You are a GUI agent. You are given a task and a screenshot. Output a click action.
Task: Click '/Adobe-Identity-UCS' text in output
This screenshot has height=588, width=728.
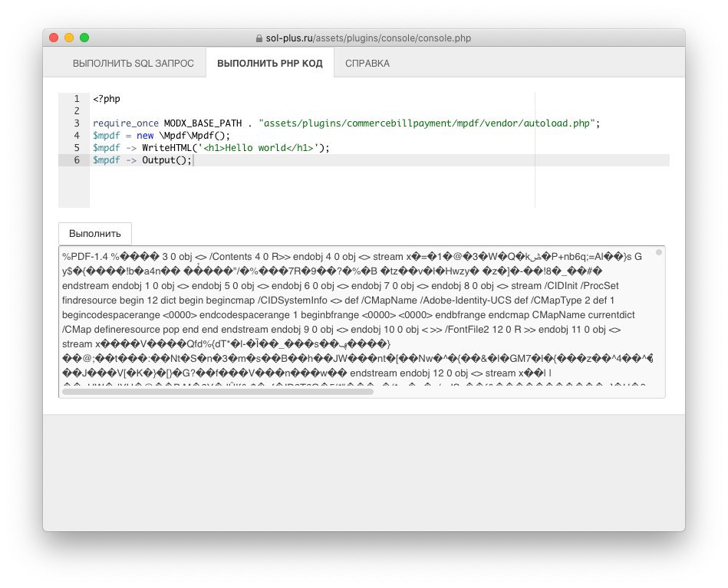(466, 301)
